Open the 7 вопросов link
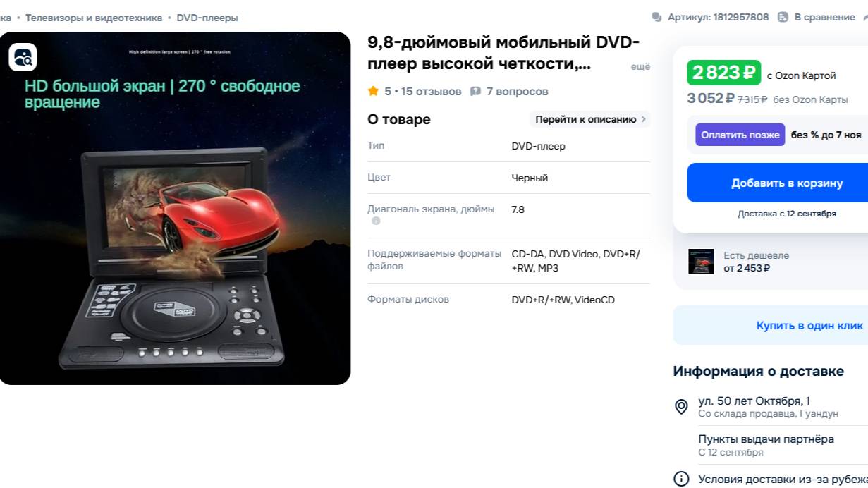This screenshot has height=488, width=868. (x=517, y=91)
